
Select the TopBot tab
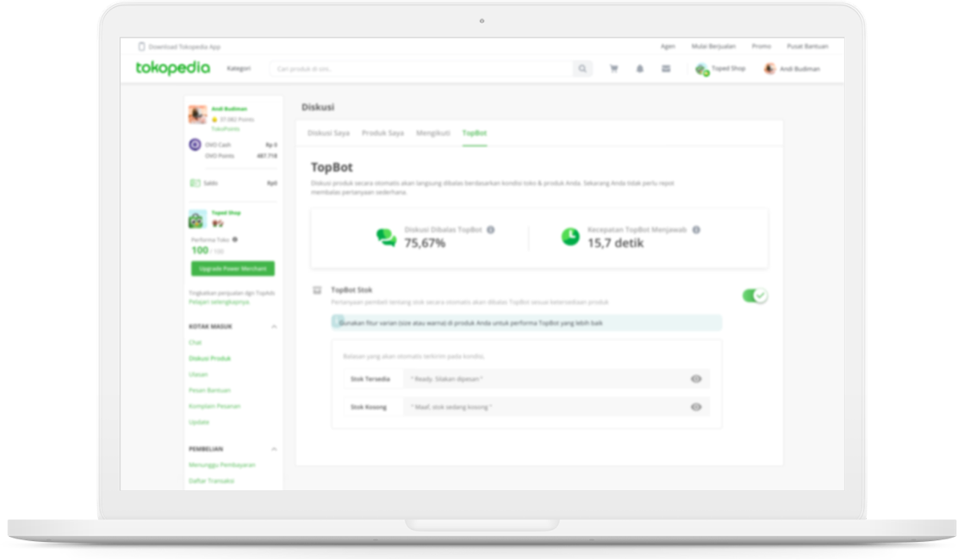point(475,133)
